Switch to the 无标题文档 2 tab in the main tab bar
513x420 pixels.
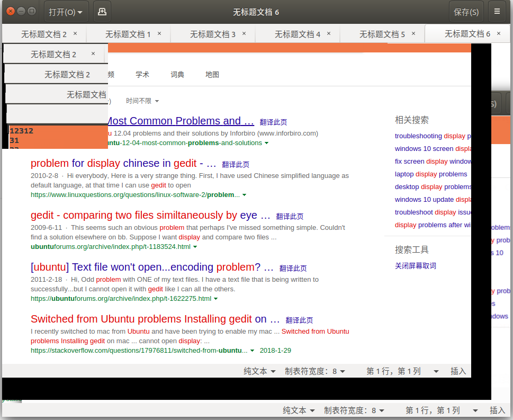point(44,34)
